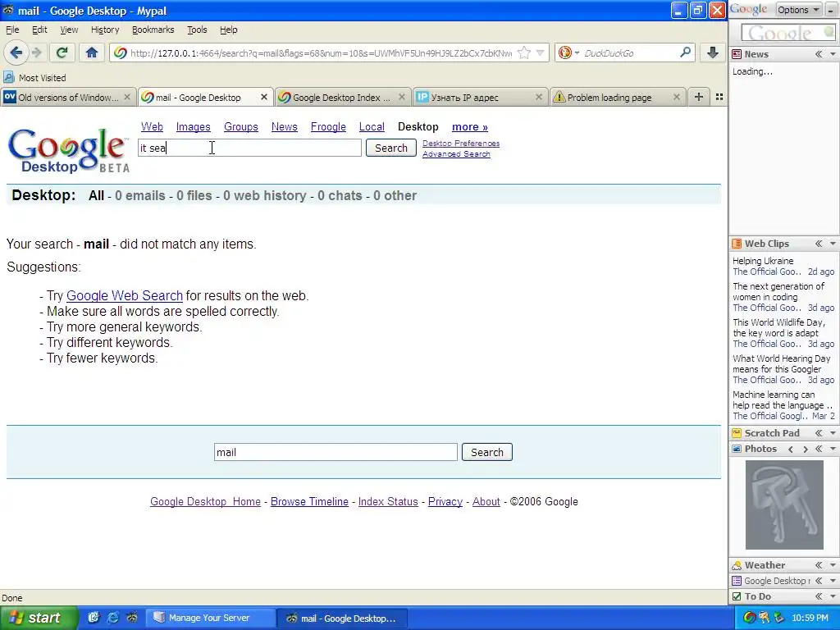Open Index Status link
840x630 pixels.
tap(388, 501)
